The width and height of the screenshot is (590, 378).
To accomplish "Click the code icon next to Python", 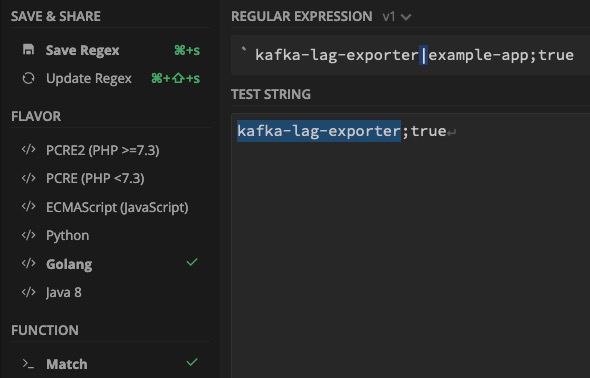I will point(29,235).
